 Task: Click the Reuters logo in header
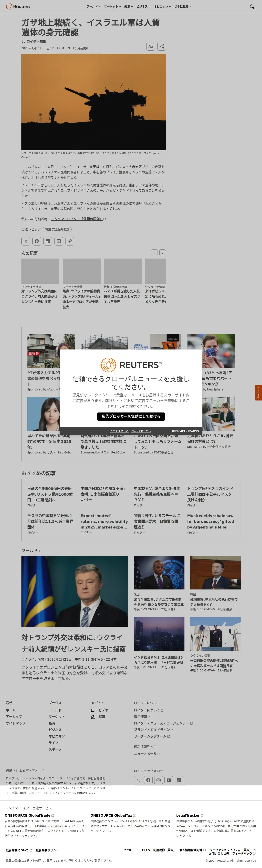click(x=18, y=6)
